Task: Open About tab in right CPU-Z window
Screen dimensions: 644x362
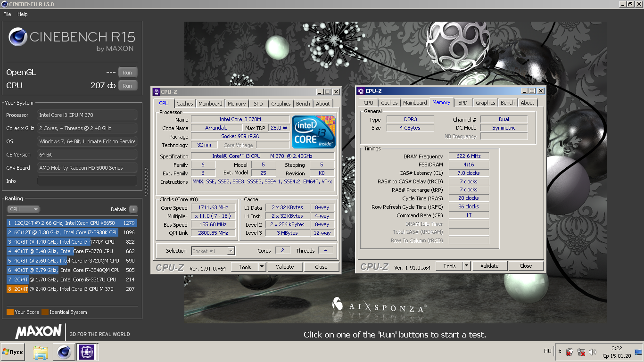Action: pyautogui.click(x=528, y=103)
